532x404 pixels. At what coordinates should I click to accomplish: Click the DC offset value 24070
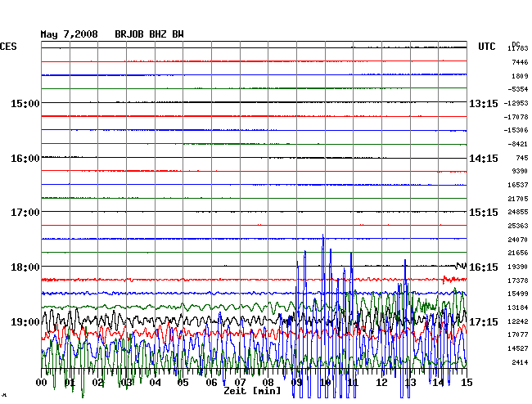pos(518,240)
